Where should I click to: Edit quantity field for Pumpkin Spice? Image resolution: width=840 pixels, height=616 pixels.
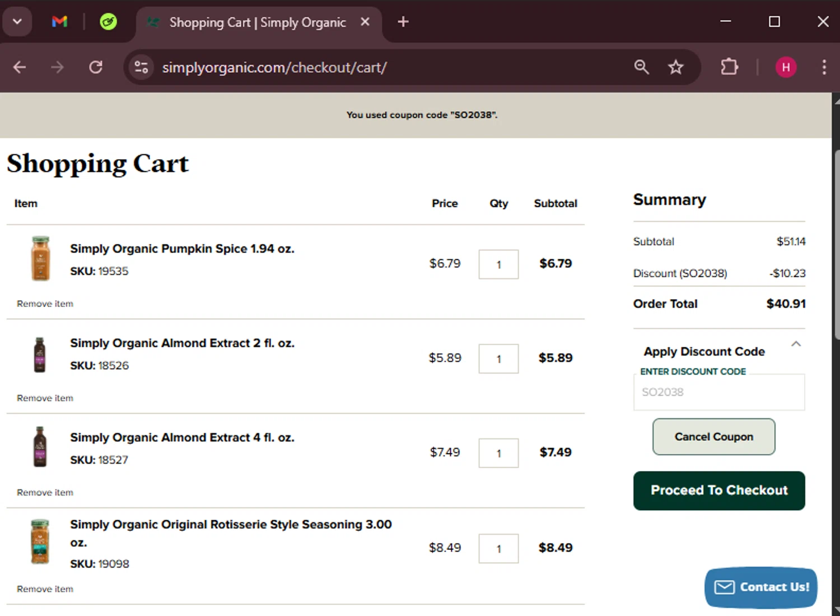[498, 264]
